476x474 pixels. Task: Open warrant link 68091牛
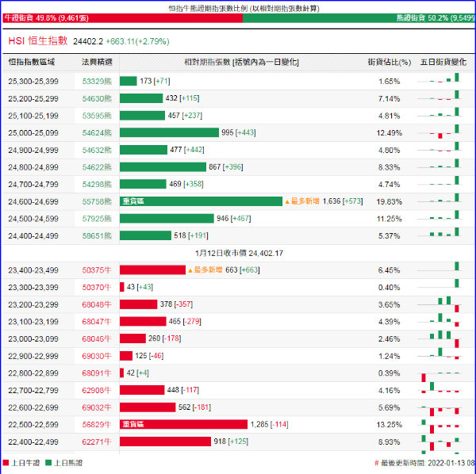97,373
